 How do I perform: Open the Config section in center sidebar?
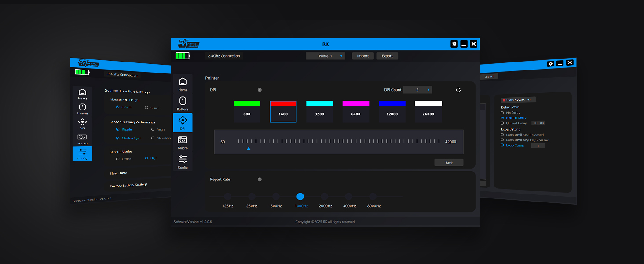(x=183, y=161)
